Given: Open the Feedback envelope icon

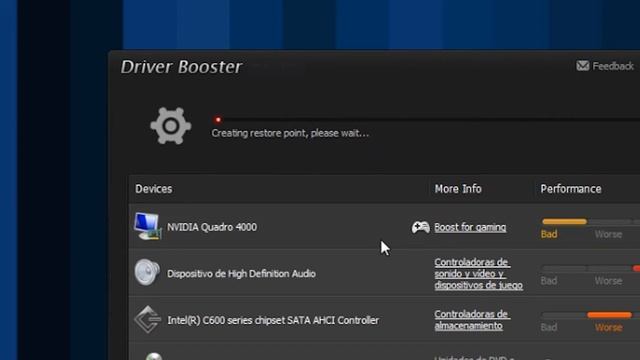Looking at the screenshot, I should click(582, 65).
